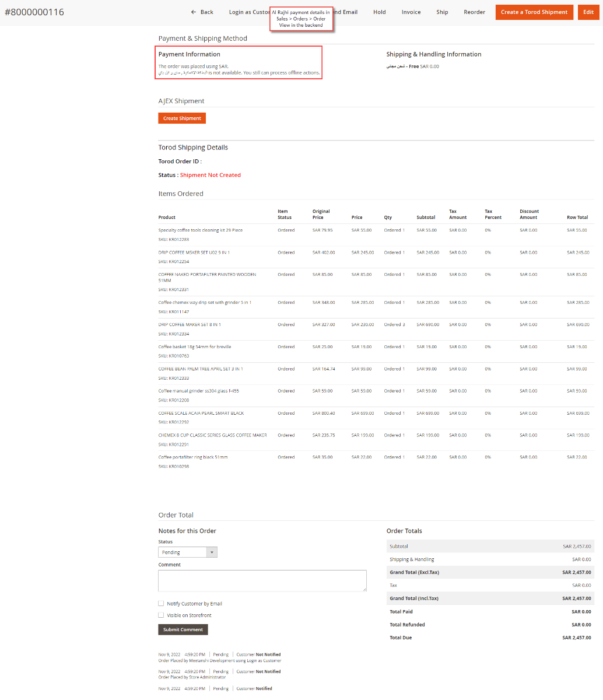
Task: Click Invoice in the order toolbar
Action: pos(411,12)
